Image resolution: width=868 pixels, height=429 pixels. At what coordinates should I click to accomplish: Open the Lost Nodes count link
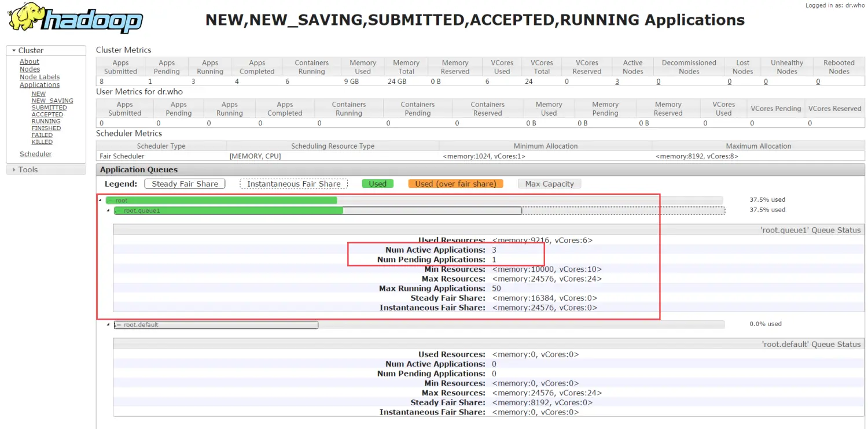click(x=730, y=82)
